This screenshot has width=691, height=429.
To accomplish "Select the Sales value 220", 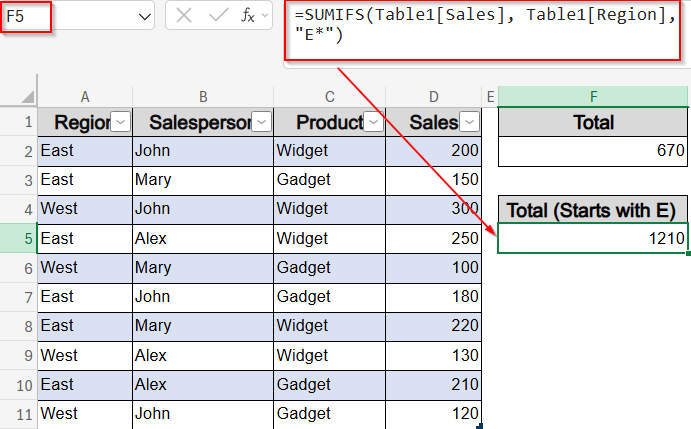I will click(434, 326).
